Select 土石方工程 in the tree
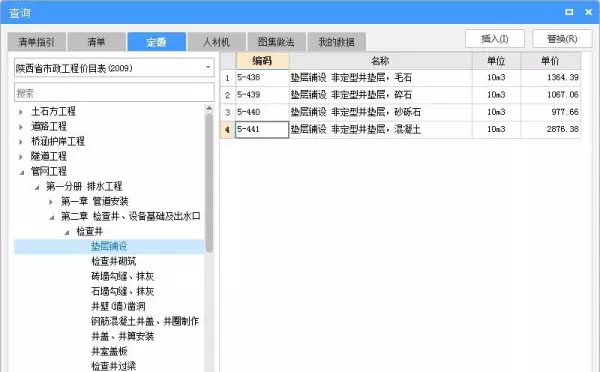This screenshot has width=600, height=372. 54,111
